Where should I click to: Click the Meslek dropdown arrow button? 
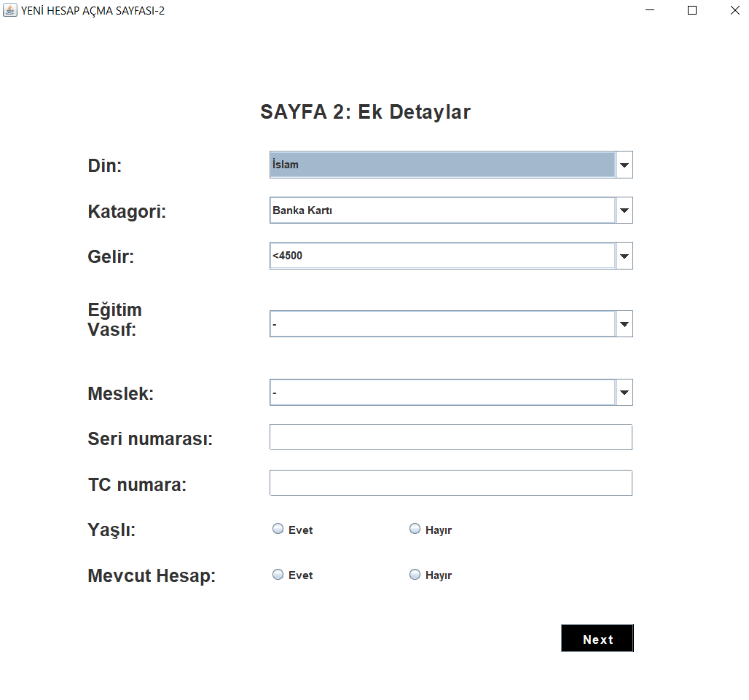pyautogui.click(x=624, y=393)
